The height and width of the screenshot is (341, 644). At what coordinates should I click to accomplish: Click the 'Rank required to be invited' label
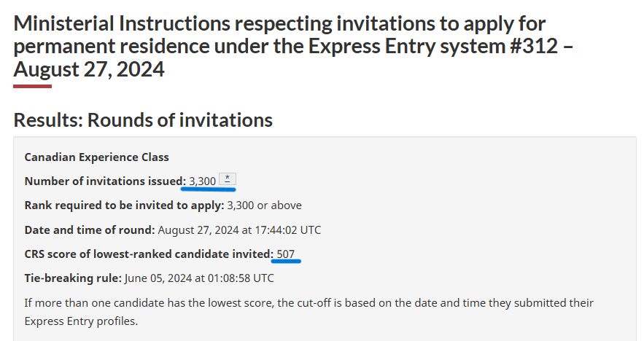[x=124, y=205]
